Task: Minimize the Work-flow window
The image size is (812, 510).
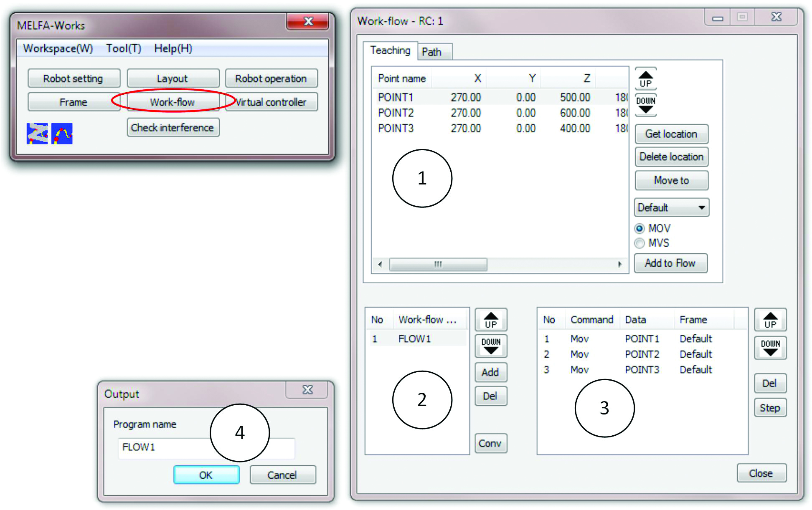Action: [718, 18]
